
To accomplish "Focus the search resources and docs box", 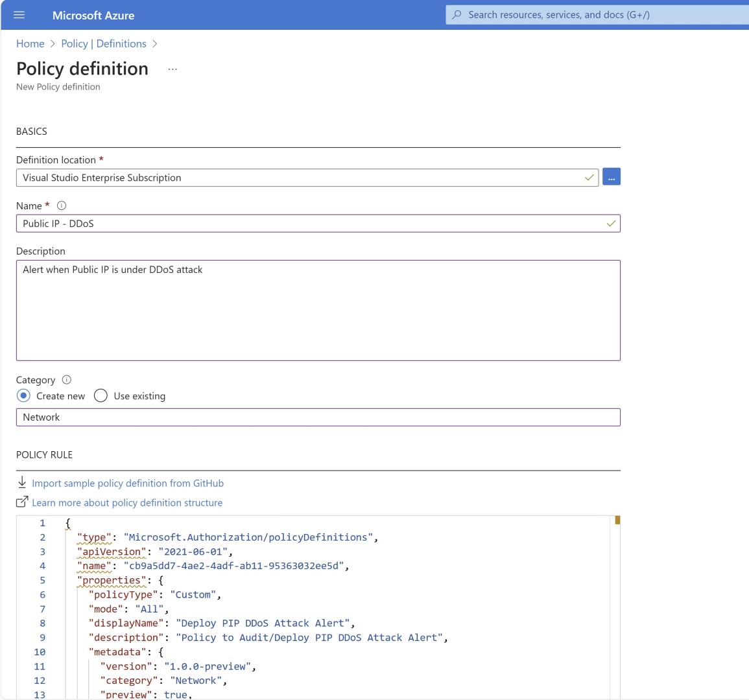I will pos(597,15).
